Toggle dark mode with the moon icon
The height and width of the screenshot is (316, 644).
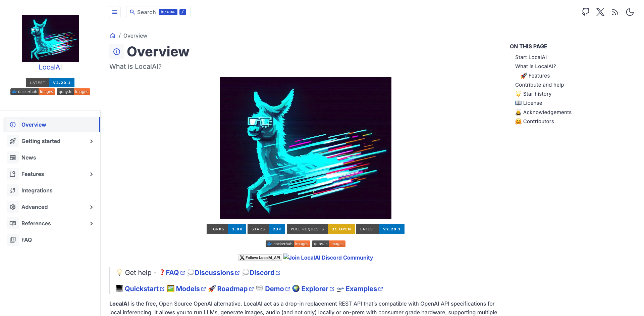tap(630, 12)
